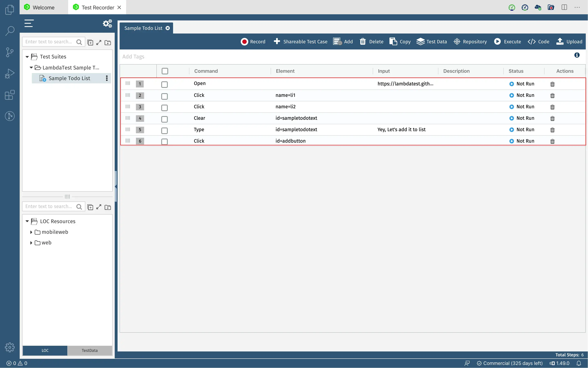Select all steps with the header checkbox
The width and height of the screenshot is (588, 368).
pos(165,71)
